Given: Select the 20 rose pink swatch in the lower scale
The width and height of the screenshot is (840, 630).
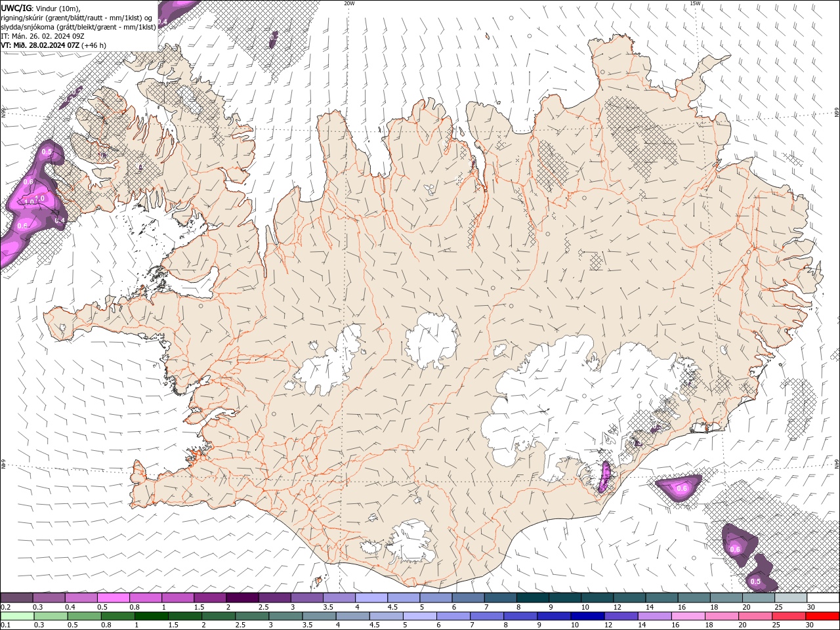Looking at the screenshot, I should (x=755, y=616).
